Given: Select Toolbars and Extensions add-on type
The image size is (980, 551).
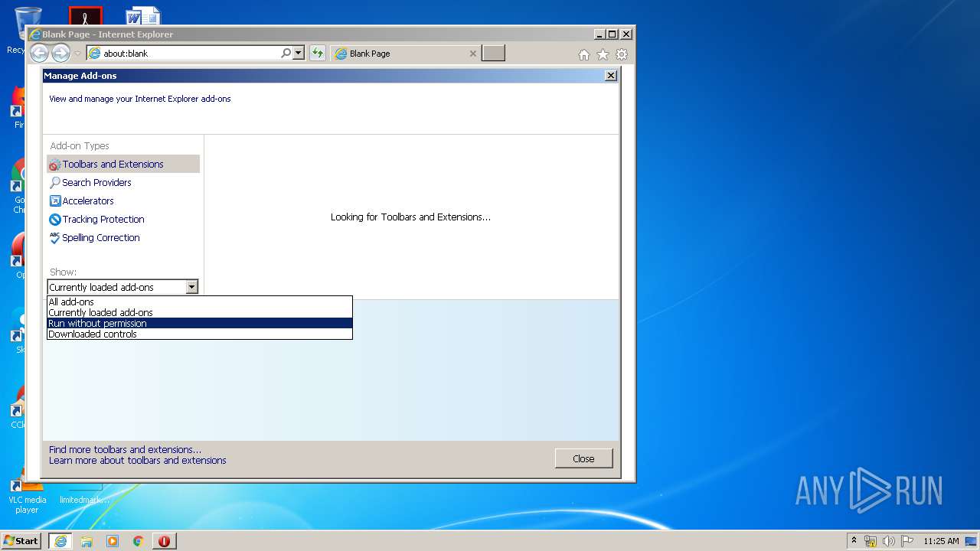Looking at the screenshot, I should (x=123, y=164).
